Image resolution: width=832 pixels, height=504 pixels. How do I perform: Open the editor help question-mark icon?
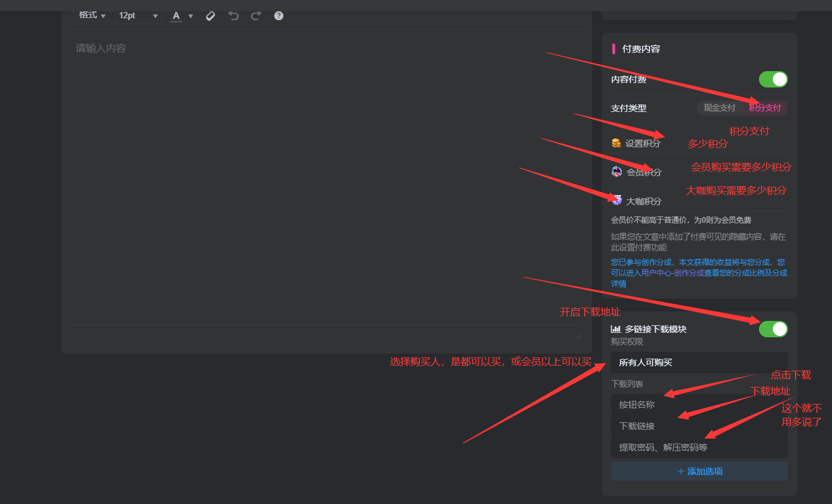click(279, 16)
